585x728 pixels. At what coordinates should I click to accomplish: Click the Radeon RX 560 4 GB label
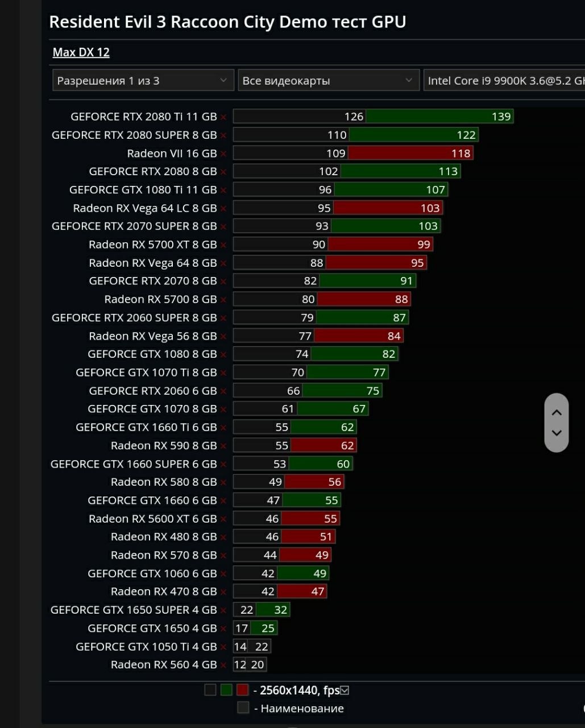164,665
